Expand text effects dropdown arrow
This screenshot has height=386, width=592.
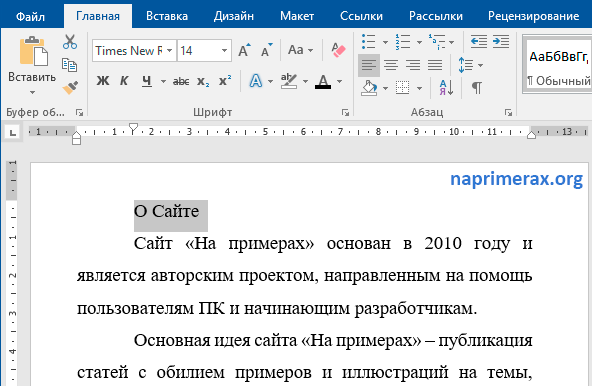coord(270,81)
